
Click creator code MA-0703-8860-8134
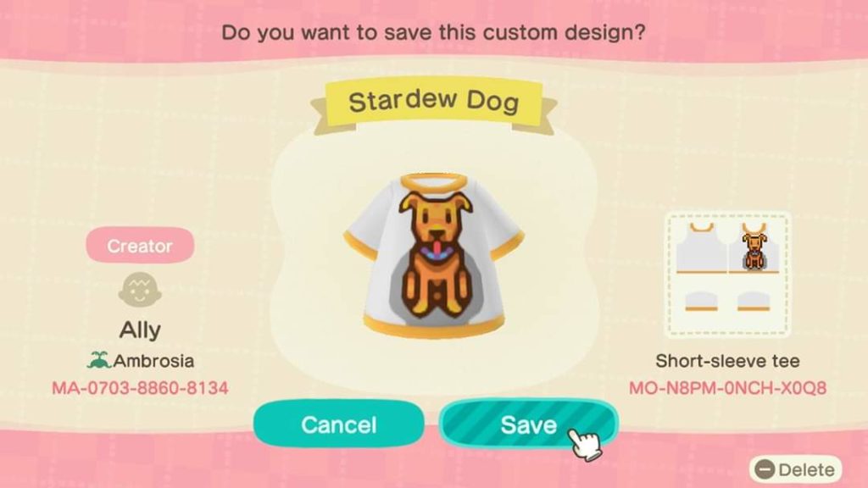click(140, 388)
